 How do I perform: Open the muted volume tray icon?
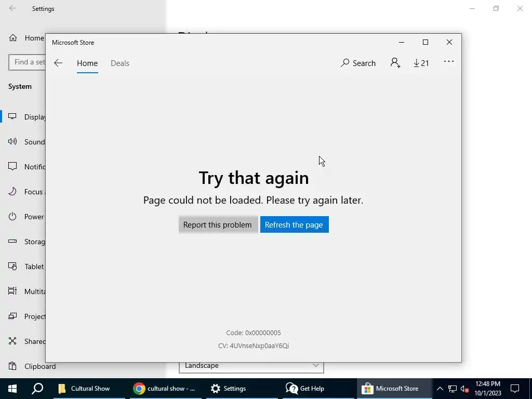[464, 389]
